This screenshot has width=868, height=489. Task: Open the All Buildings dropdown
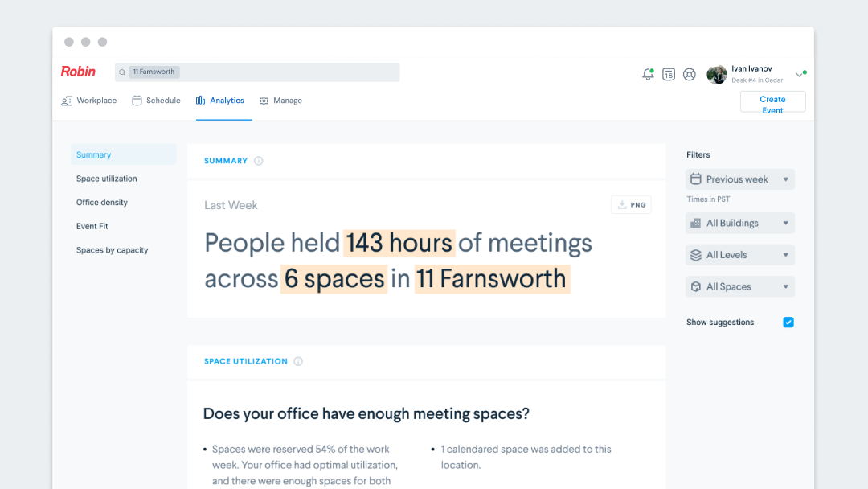coord(740,223)
